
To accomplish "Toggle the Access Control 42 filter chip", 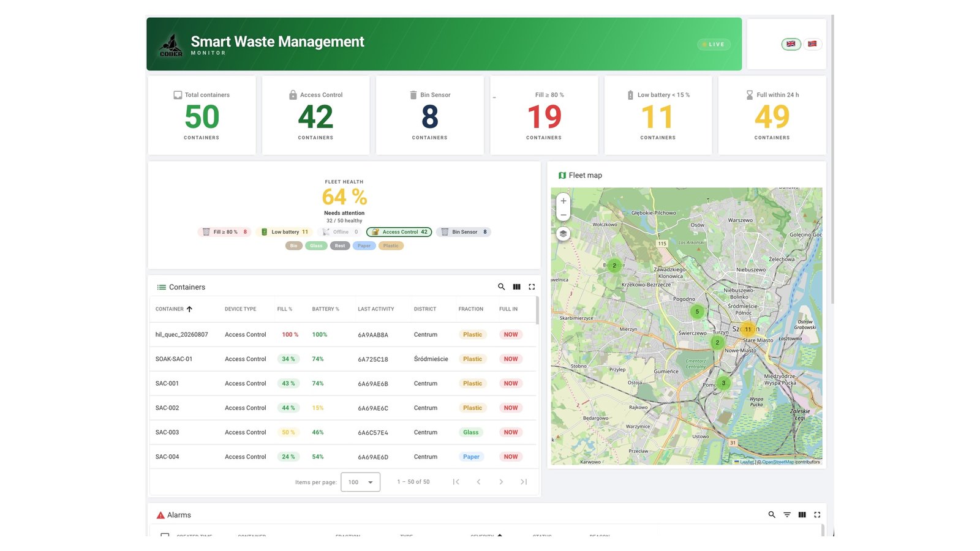I will [x=399, y=232].
